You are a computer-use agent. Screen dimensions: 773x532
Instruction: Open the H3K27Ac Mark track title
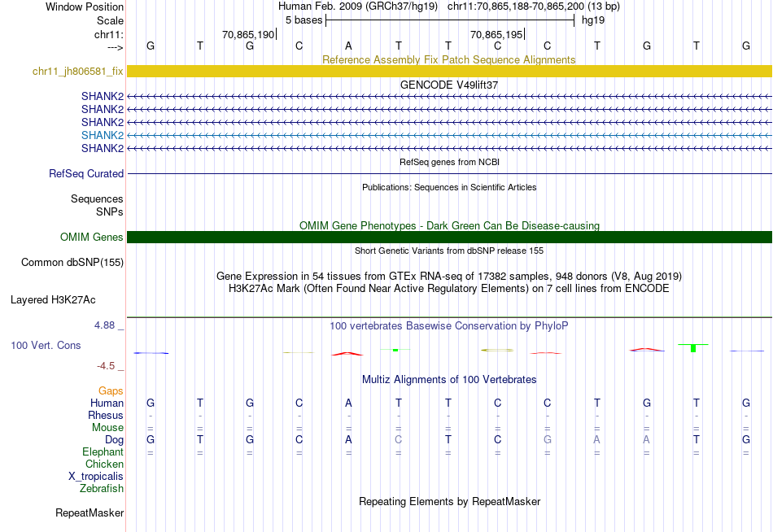point(449,289)
